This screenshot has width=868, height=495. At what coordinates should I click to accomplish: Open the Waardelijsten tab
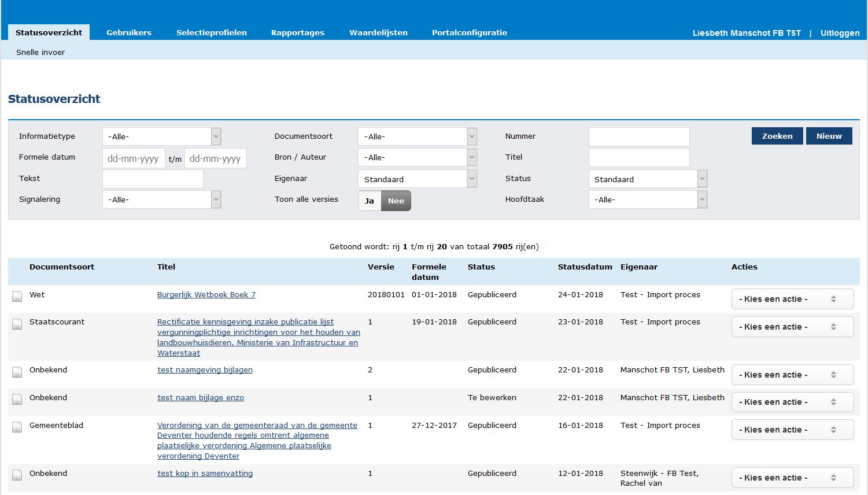point(378,32)
